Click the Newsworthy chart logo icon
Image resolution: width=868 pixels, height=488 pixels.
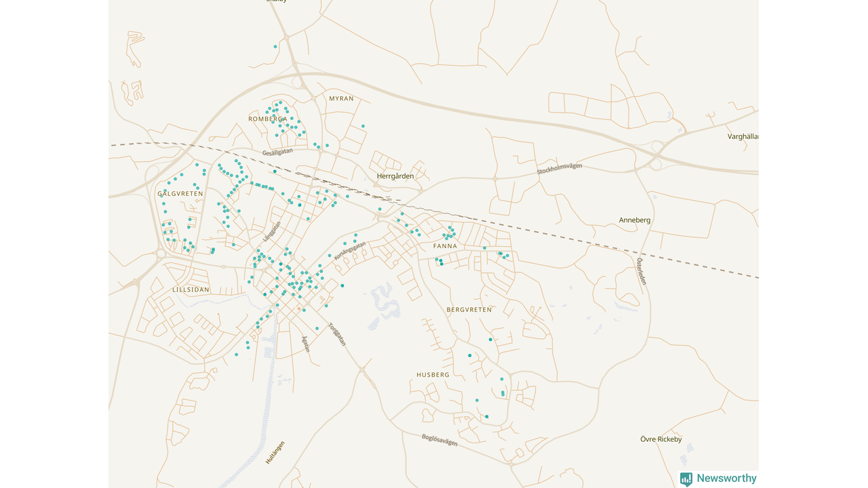click(686, 479)
